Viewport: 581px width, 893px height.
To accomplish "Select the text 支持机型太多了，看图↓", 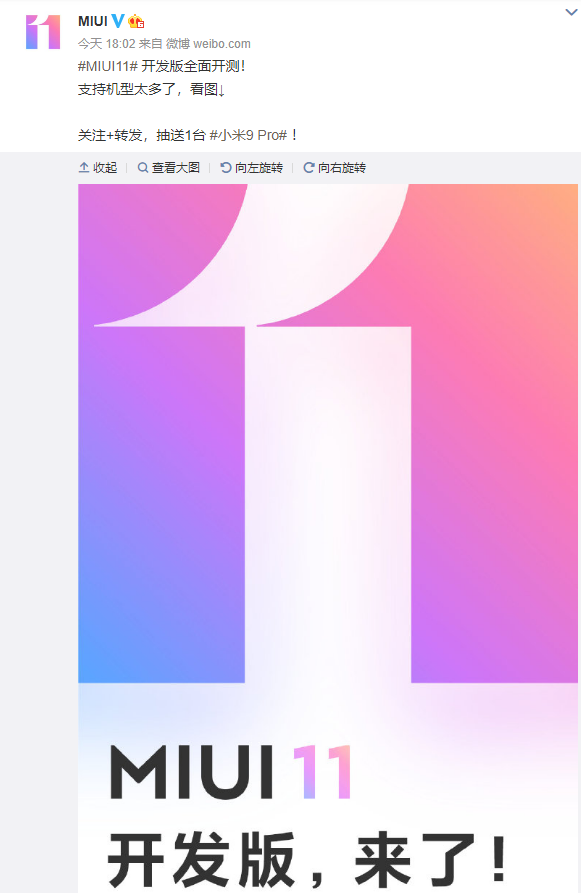I will 152,89.
